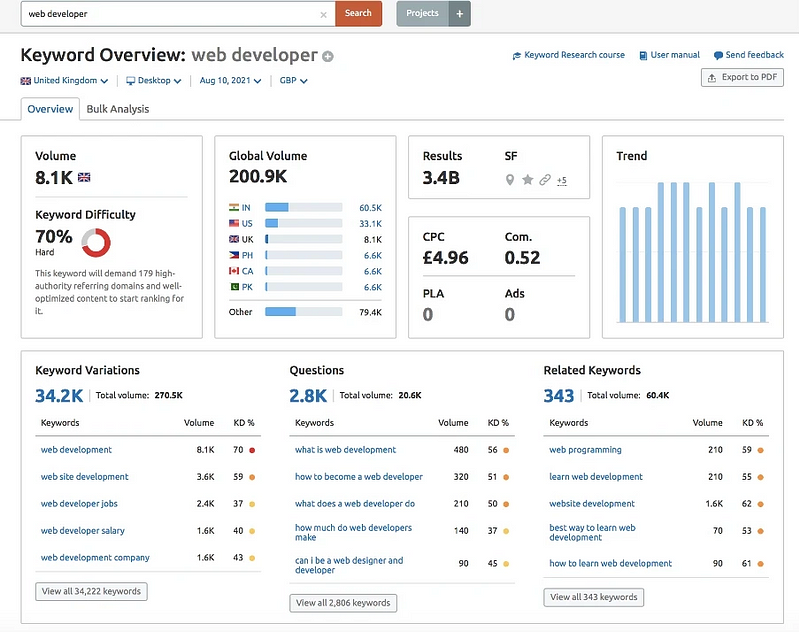Switch to the Bulk Analysis tab

(x=118, y=109)
